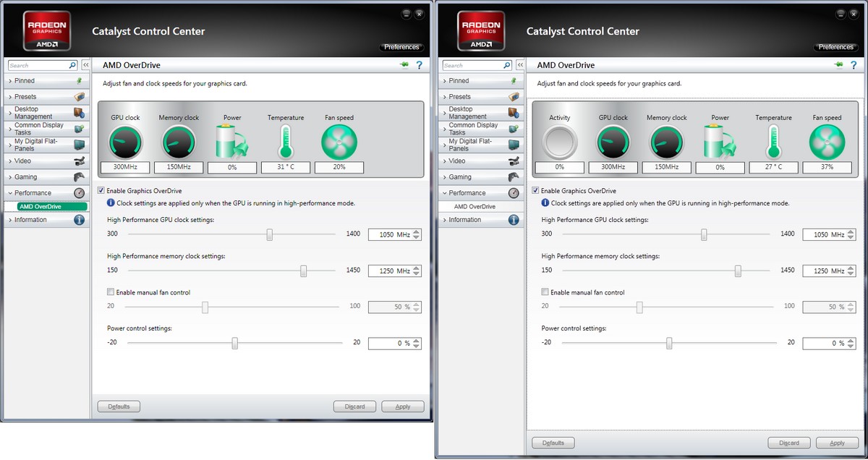Expand Gaming section in left window
Image resolution: width=868 pixels, height=460 pixels.
pyautogui.click(x=46, y=176)
